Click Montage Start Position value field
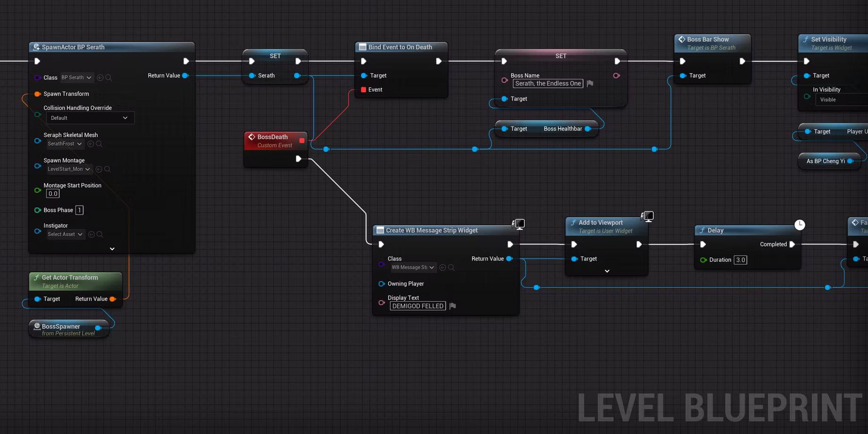This screenshot has width=868, height=434. (53, 193)
